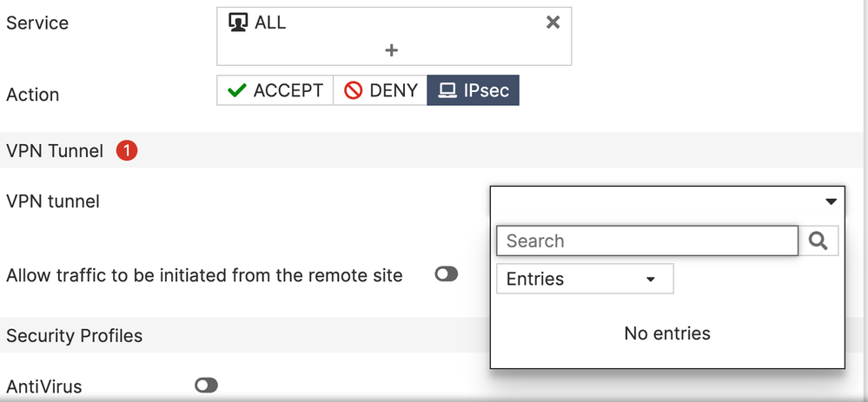Click the Security Profiles section header
This screenshot has width=868, height=402.
tap(74, 335)
